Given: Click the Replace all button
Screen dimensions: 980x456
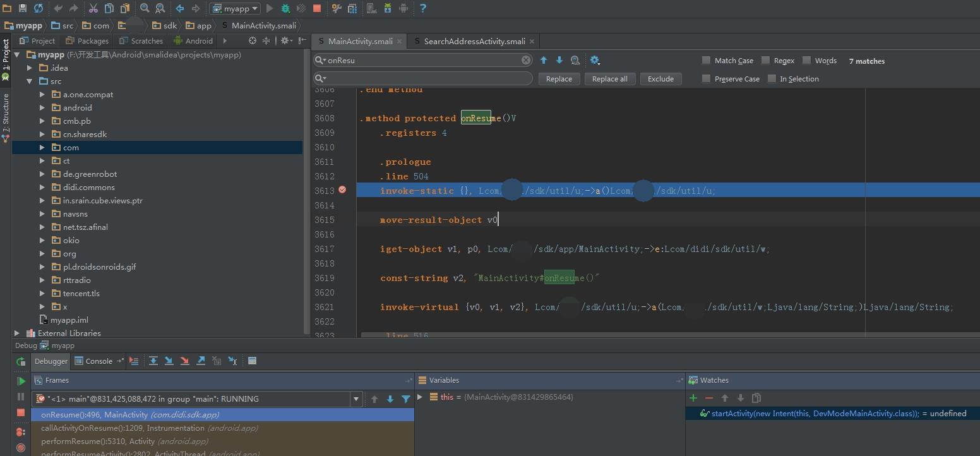Looking at the screenshot, I should (x=609, y=79).
